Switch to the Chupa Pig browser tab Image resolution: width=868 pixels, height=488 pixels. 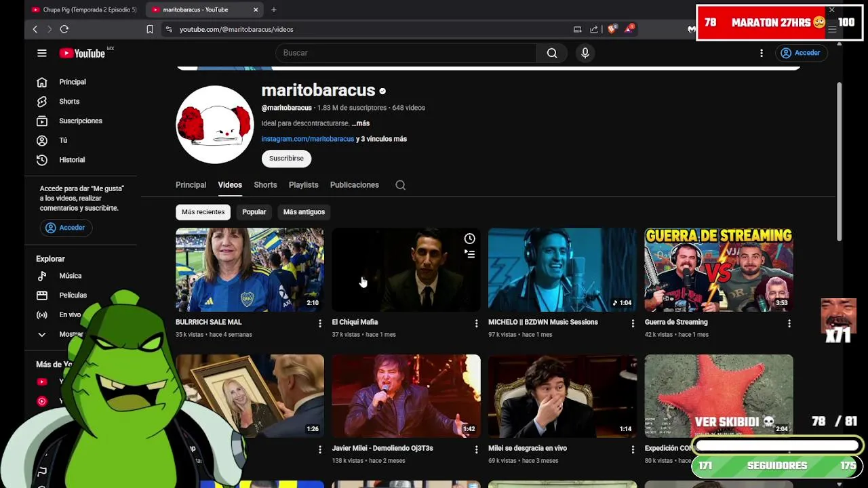tap(84, 9)
